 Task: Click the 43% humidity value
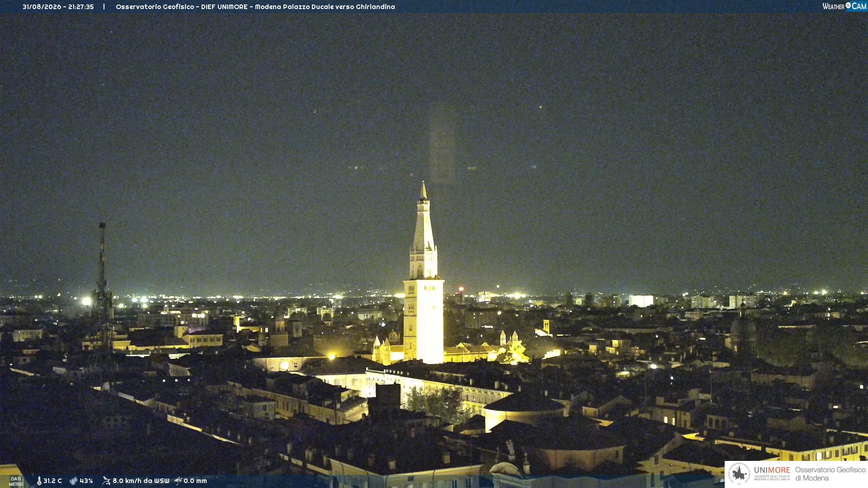click(86, 481)
